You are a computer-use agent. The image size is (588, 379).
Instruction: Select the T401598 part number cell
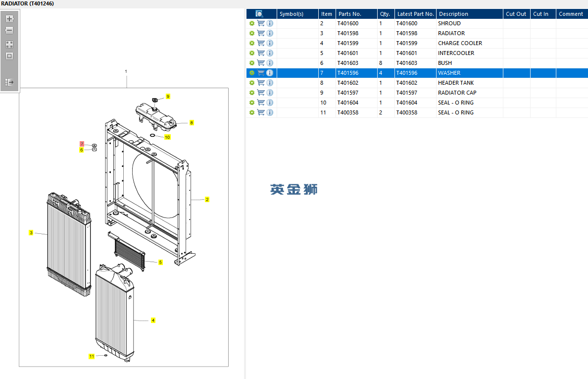click(356, 33)
